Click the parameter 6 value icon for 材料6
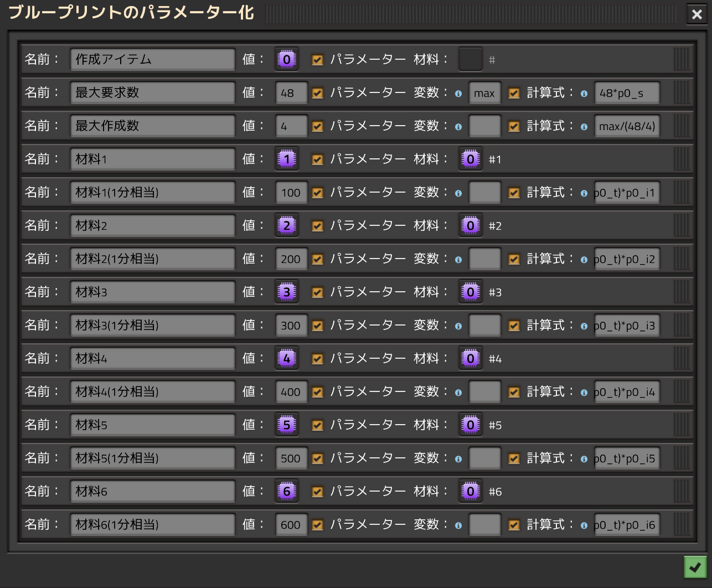Image resolution: width=712 pixels, height=588 pixels. pos(287,491)
